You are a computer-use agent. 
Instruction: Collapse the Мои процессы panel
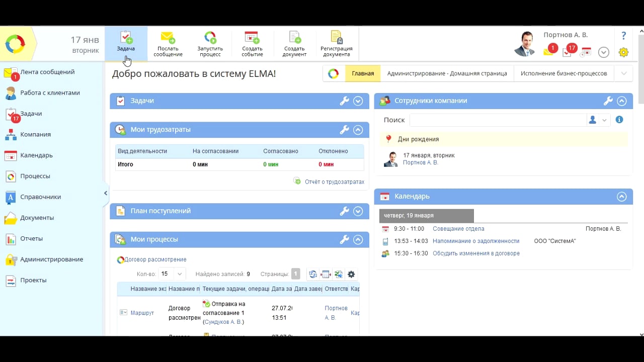point(358,240)
